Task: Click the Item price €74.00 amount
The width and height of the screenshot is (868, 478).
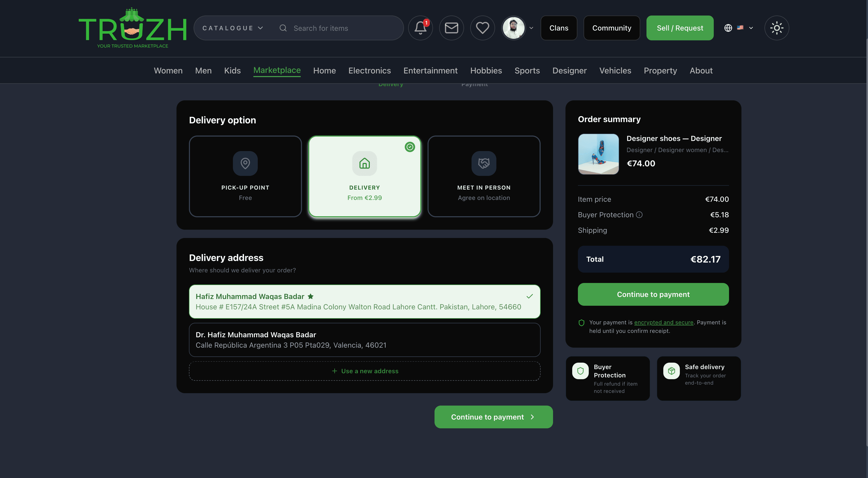Action: (717, 199)
